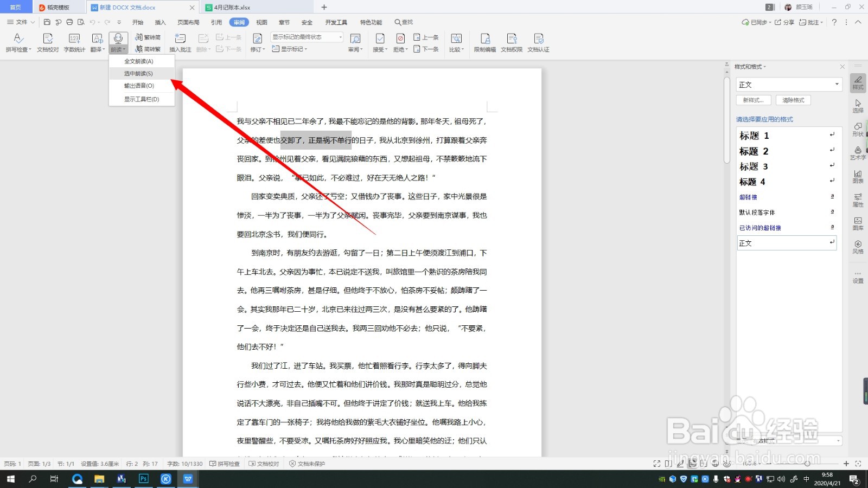Apply the 标题 1 style from the list
This screenshot has width=868, height=488.
[x=754, y=136]
